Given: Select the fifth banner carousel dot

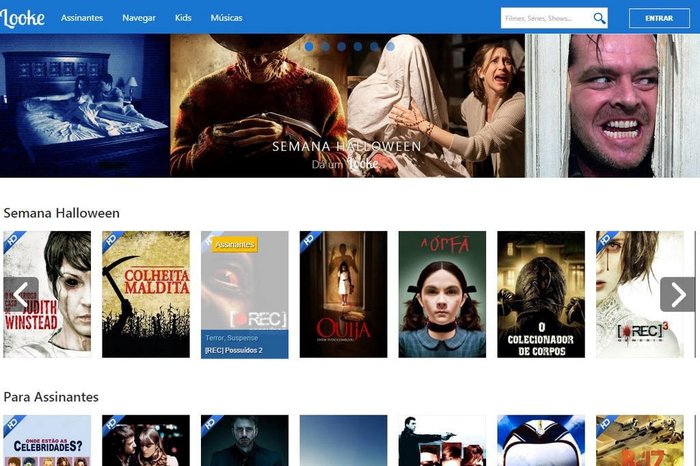Looking at the screenshot, I should pyautogui.click(x=374, y=46).
